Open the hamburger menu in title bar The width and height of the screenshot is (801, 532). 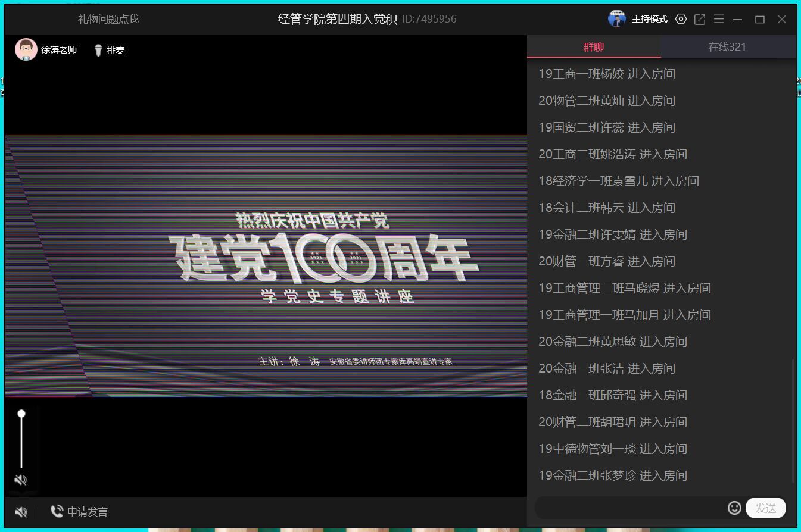(719, 19)
